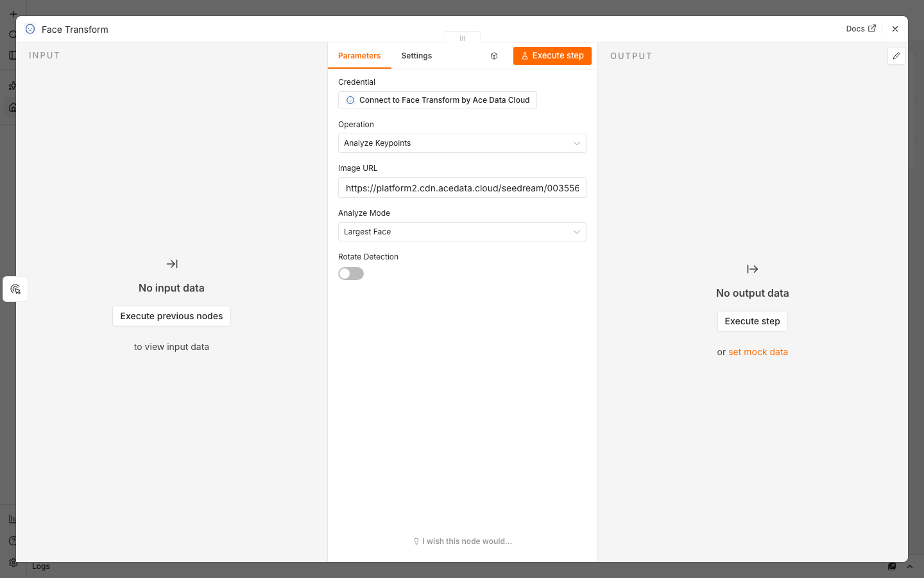The width and height of the screenshot is (924, 578).
Task: Click the orange Execute step button
Action: (552, 56)
